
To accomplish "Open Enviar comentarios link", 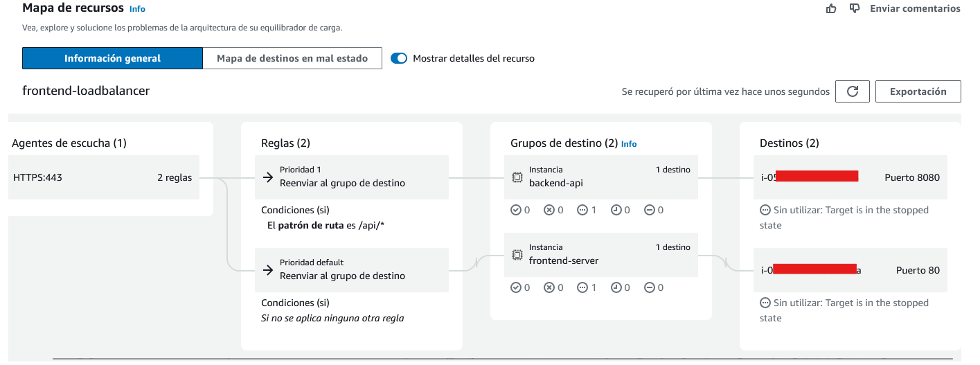I will pos(915,8).
